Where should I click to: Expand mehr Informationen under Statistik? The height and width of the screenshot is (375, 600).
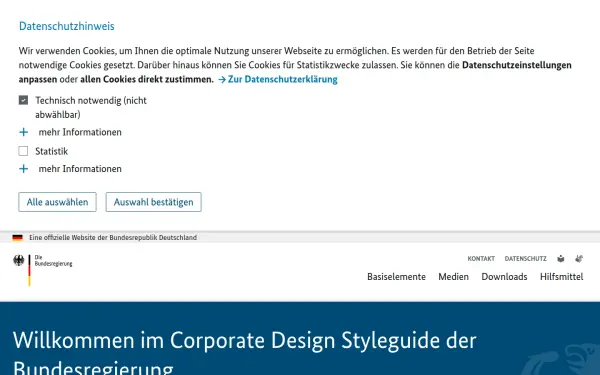[x=70, y=169]
